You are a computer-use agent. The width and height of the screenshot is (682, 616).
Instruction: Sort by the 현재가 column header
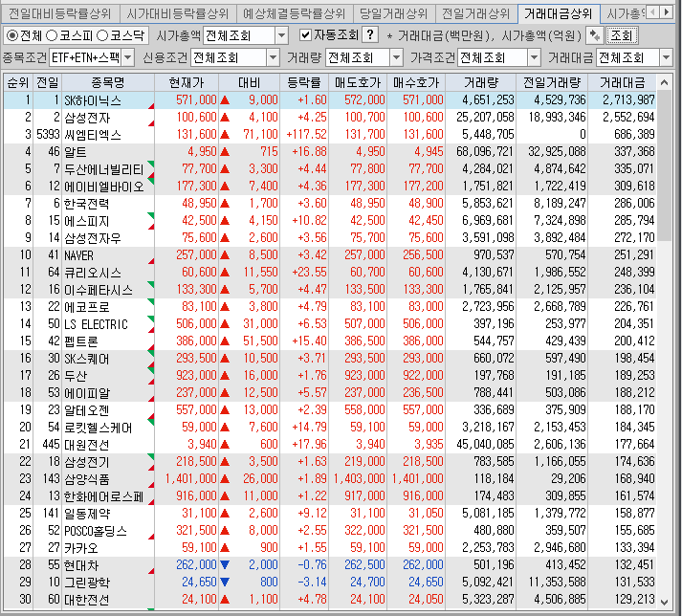pyautogui.click(x=187, y=82)
